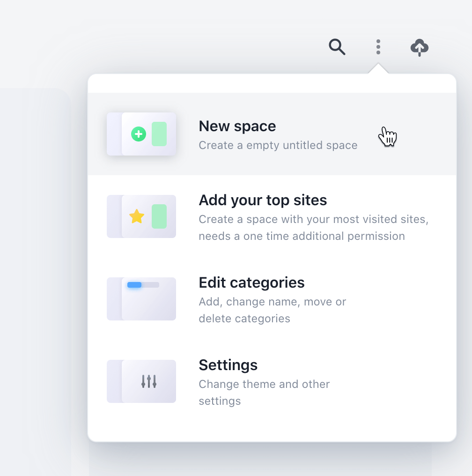Viewport: 472px width, 476px height.
Task: Open Settings from the menu
Action: point(272,381)
